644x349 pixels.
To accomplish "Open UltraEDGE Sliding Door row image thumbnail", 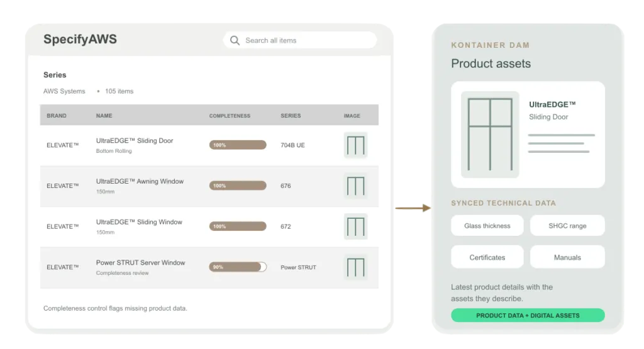I will point(355,145).
